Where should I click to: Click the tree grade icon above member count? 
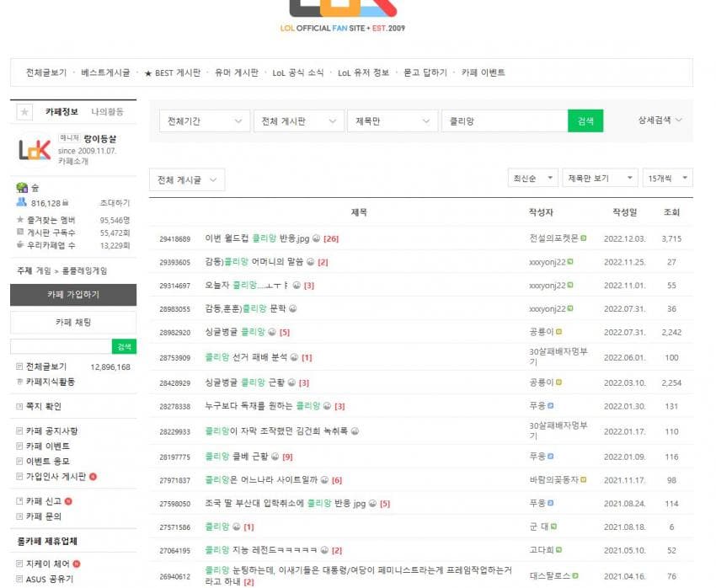(21, 187)
